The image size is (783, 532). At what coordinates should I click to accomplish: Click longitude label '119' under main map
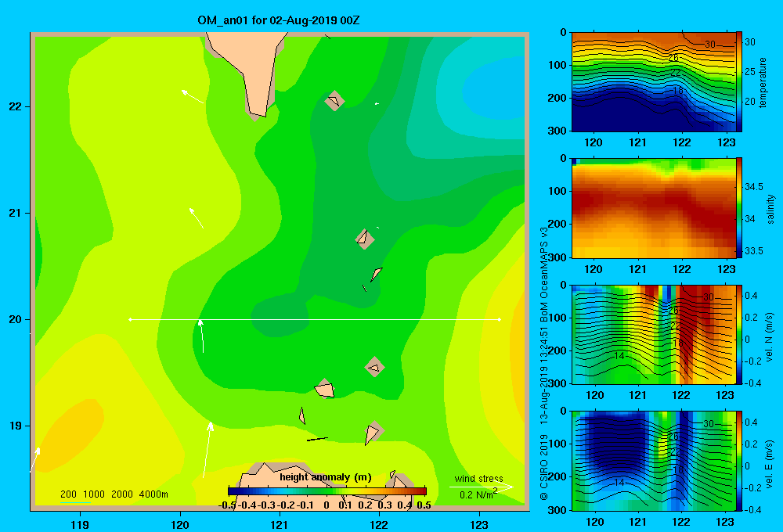(x=81, y=524)
